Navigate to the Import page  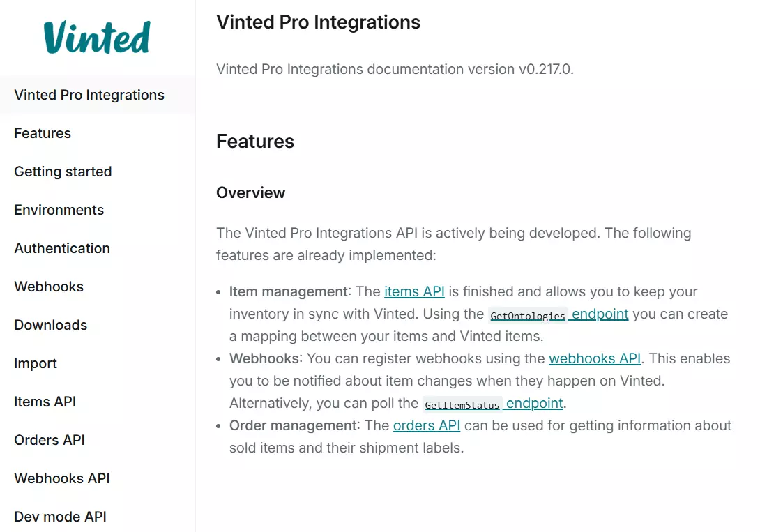(36, 363)
